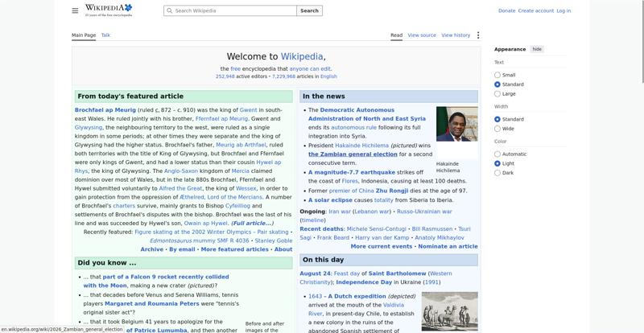
Task: Click the Iran war link
Action: pyautogui.click(x=340, y=212)
